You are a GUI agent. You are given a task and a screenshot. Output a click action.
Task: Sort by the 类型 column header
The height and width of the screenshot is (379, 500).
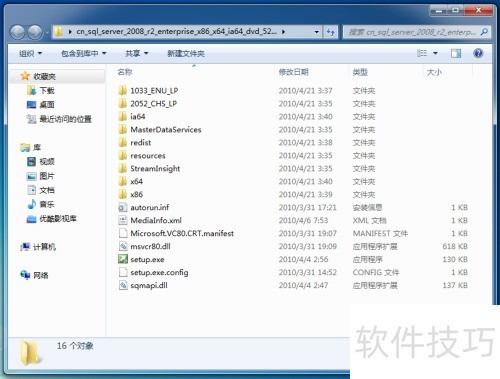(360, 72)
